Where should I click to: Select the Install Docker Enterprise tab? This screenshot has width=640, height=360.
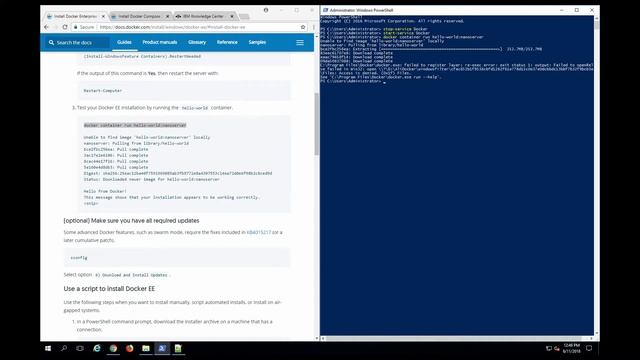coord(76,16)
